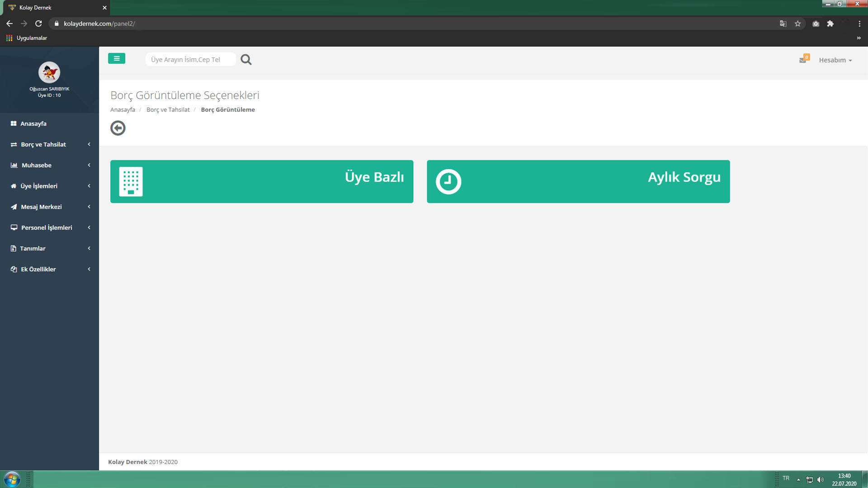The image size is (868, 488).
Task: Go back in browser history
Action: click(9, 23)
